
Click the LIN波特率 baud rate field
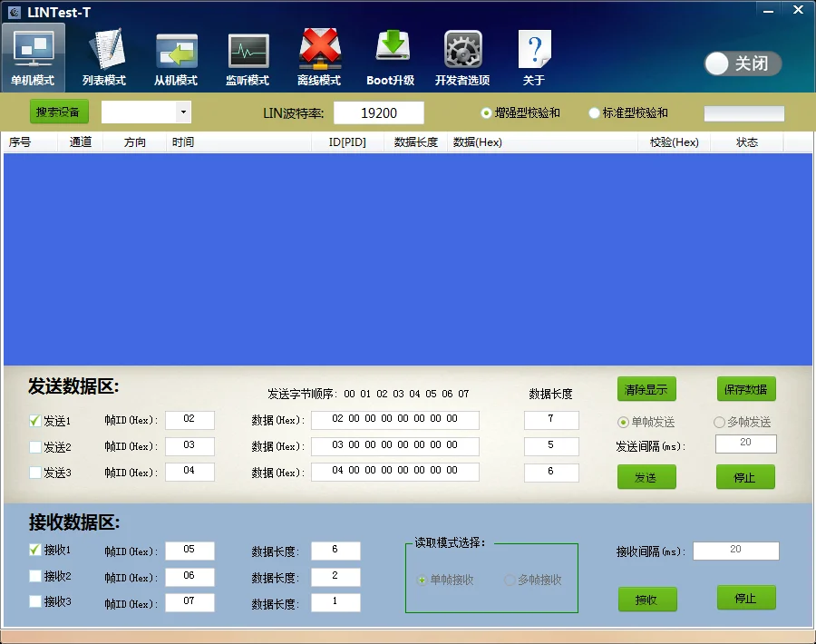click(378, 113)
